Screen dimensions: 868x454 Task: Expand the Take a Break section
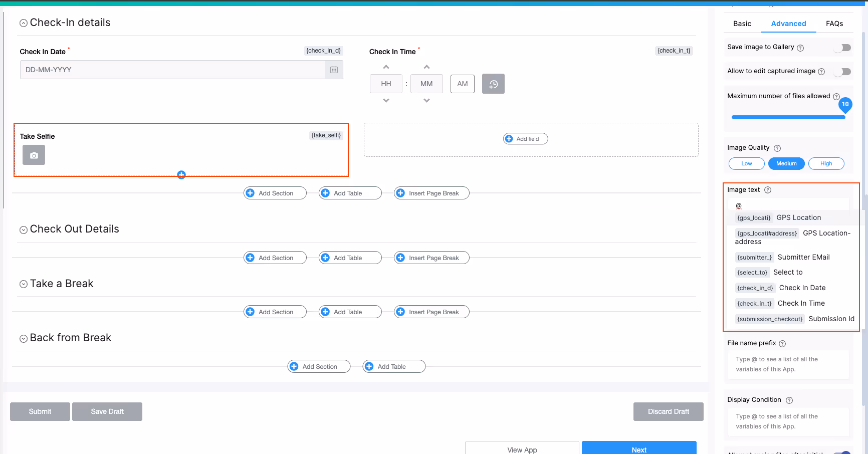[x=23, y=284]
